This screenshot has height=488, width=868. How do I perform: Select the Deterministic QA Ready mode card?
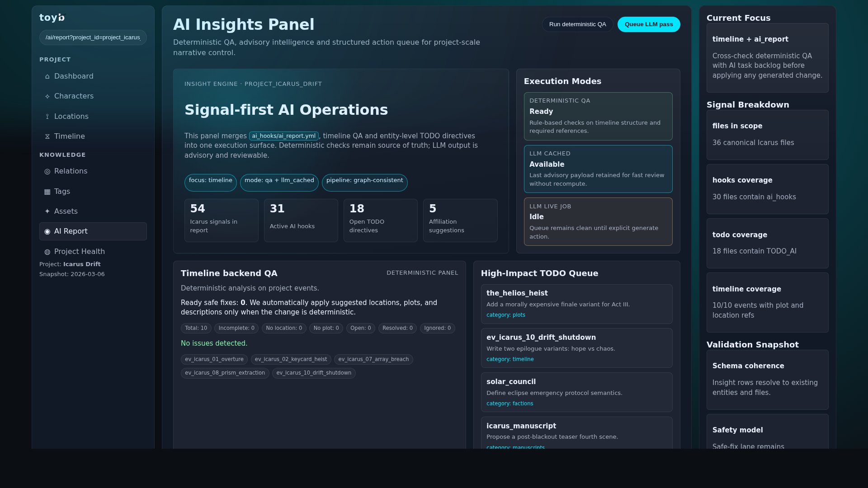[x=598, y=116]
